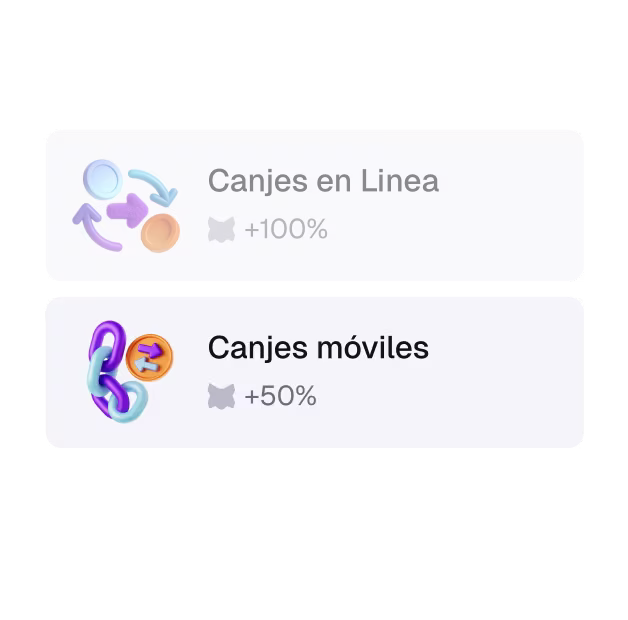Open the Canjes en Linea card

click(x=314, y=205)
